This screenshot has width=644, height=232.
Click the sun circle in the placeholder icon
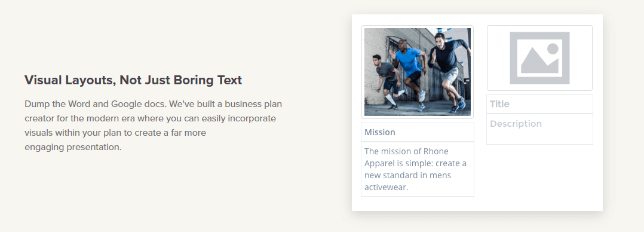553,48
